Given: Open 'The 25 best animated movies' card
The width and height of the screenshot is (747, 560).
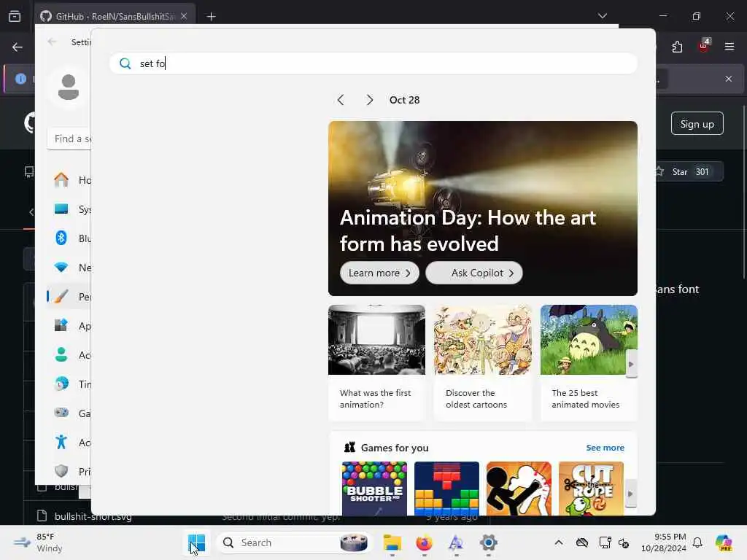Looking at the screenshot, I should tap(589, 363).
